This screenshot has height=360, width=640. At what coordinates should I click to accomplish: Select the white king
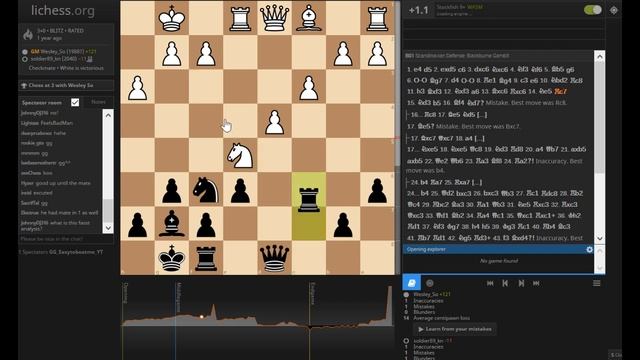172,18
